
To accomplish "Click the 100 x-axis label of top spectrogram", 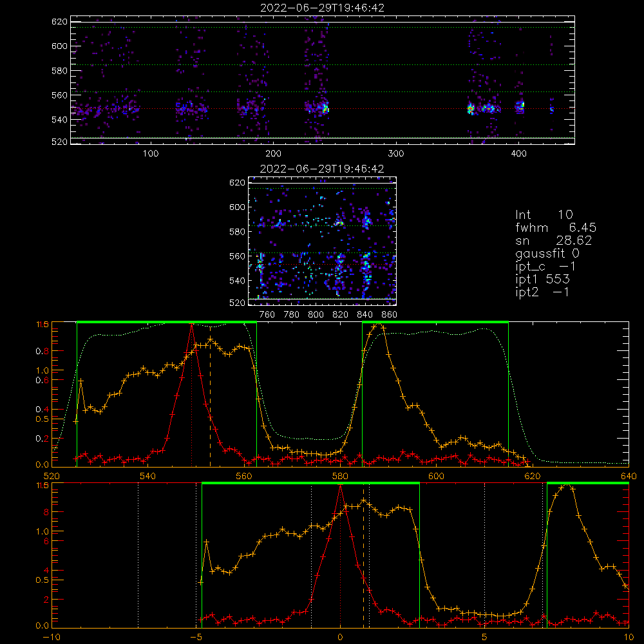I will pos(151,154).
